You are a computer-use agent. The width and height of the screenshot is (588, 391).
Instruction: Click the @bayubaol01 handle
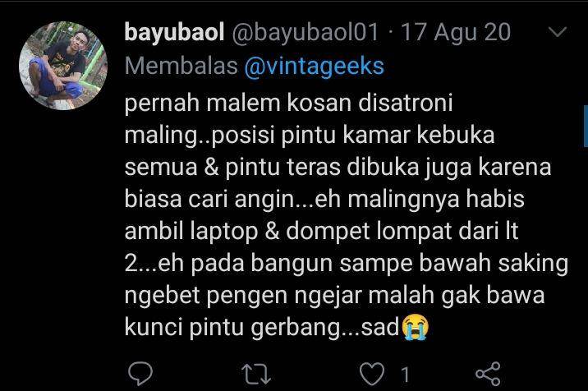coord(305,32)
